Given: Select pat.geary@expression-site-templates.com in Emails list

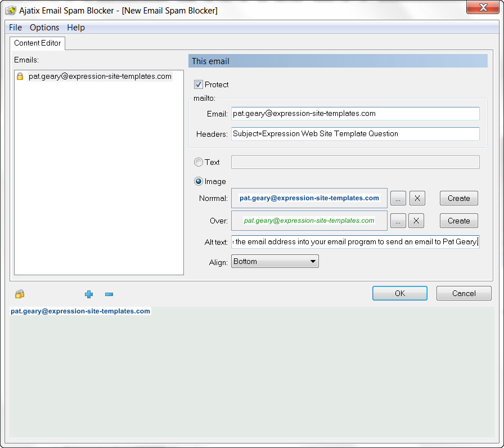Looking at the screenshot, I should tap(100, 76).
